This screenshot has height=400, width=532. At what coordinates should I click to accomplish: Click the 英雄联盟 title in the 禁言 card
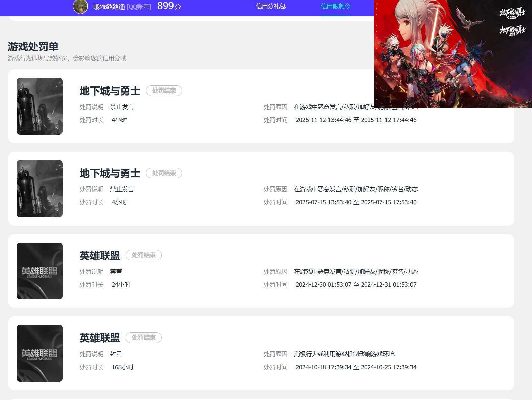click(100, 256)
